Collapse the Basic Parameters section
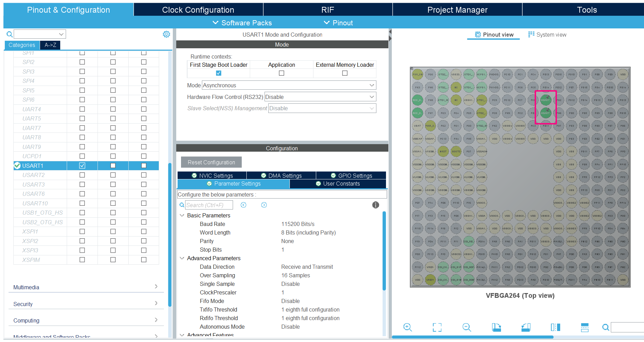The width and height of the screenshot is (644, 342). pos(182,215)
